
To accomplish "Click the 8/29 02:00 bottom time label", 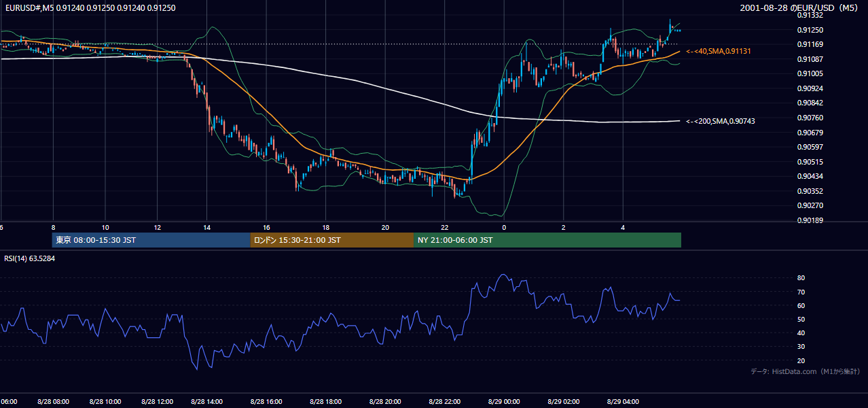I will click(x=563, y=402).
